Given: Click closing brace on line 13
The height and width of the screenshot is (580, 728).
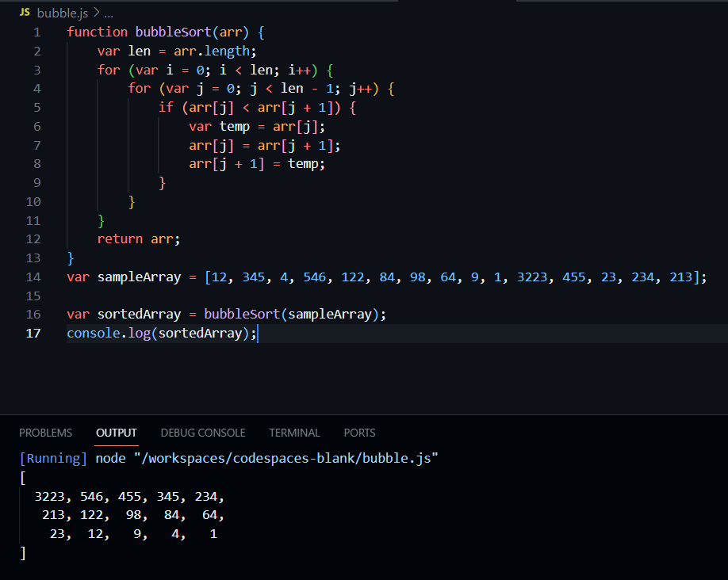Looking at the screenshot, I should 71,258.
